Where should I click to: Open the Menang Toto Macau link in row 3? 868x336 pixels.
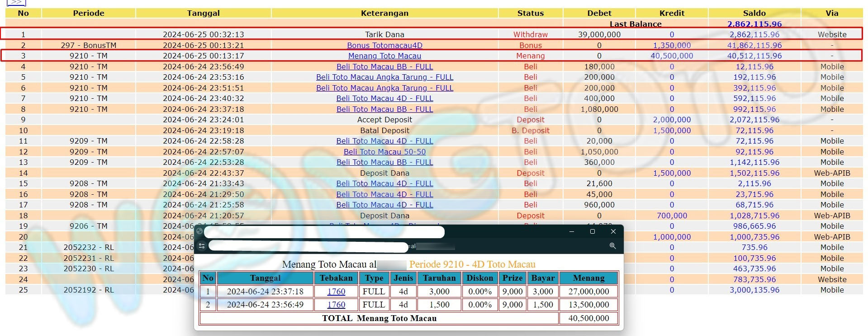coord(384,56)
